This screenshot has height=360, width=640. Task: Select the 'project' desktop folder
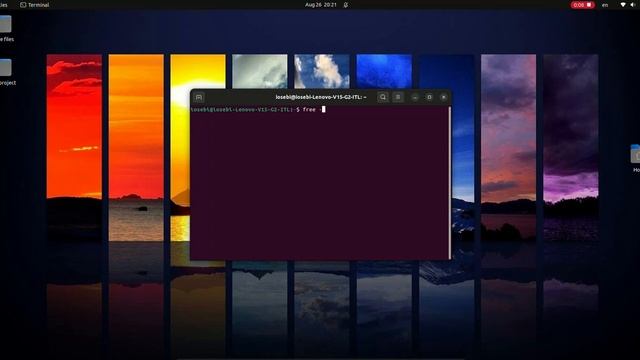click(7, 73)
